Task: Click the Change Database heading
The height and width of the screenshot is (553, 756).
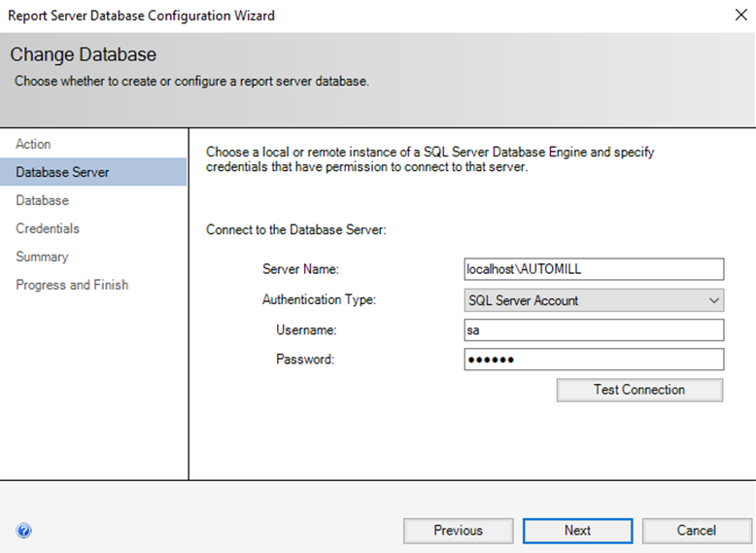Action: (83, 54)
